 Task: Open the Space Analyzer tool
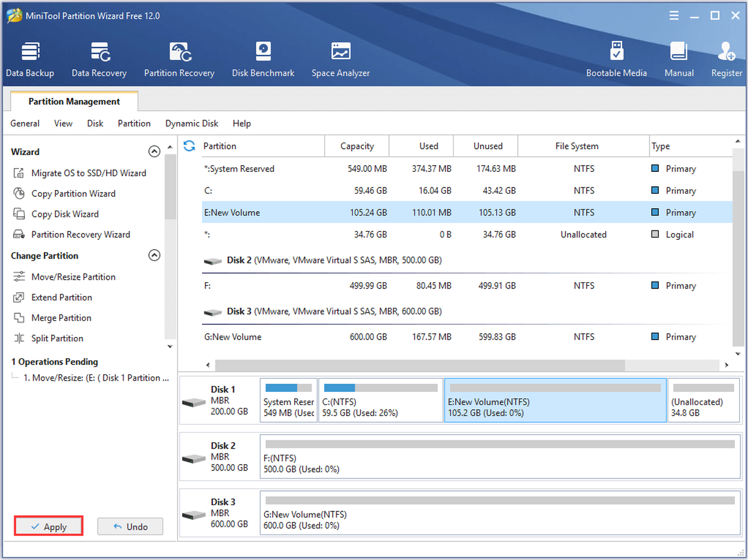click(341, 60)
